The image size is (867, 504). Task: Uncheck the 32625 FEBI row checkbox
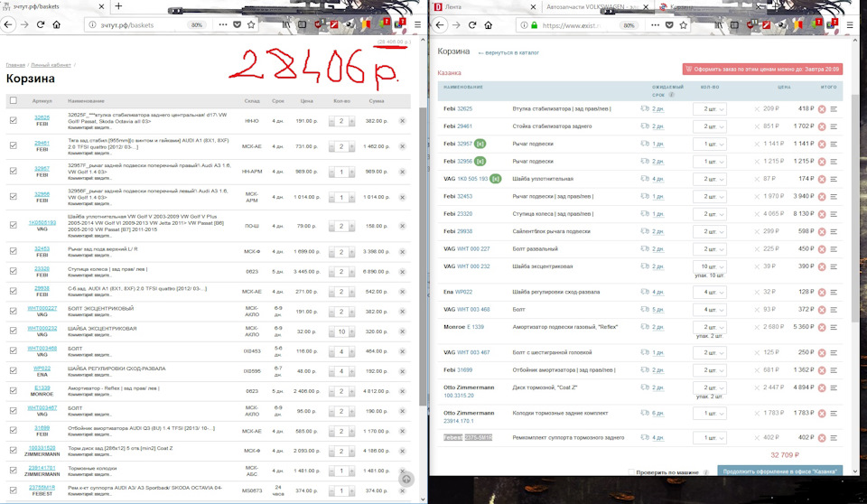click(x=14, y=120)
